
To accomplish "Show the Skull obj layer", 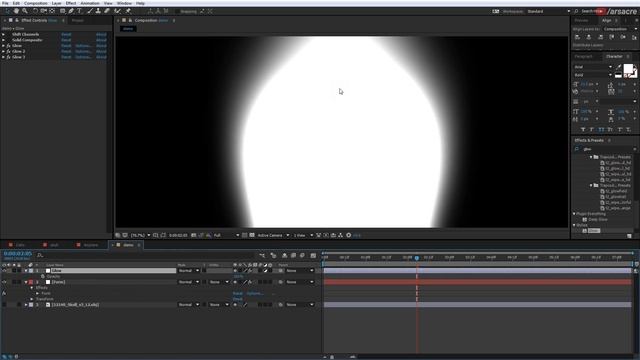I will pyautogui.click(x=4, y=305).
